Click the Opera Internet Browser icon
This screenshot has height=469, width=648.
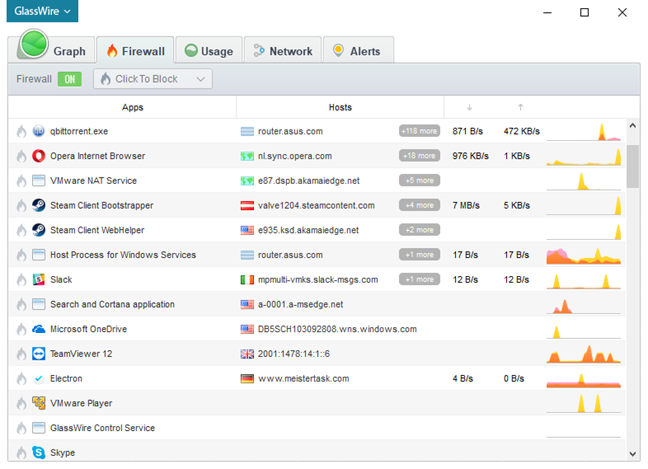pyautogui.click(x=38, y=156)
